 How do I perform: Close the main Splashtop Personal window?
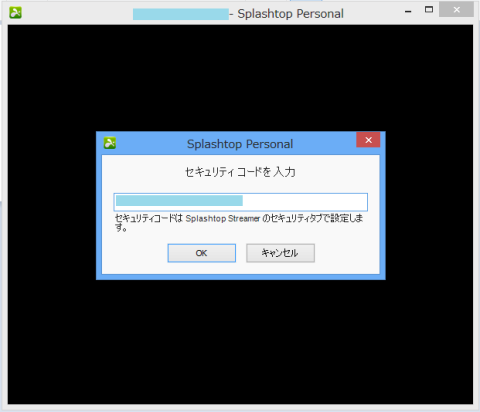tap(456, 10)
